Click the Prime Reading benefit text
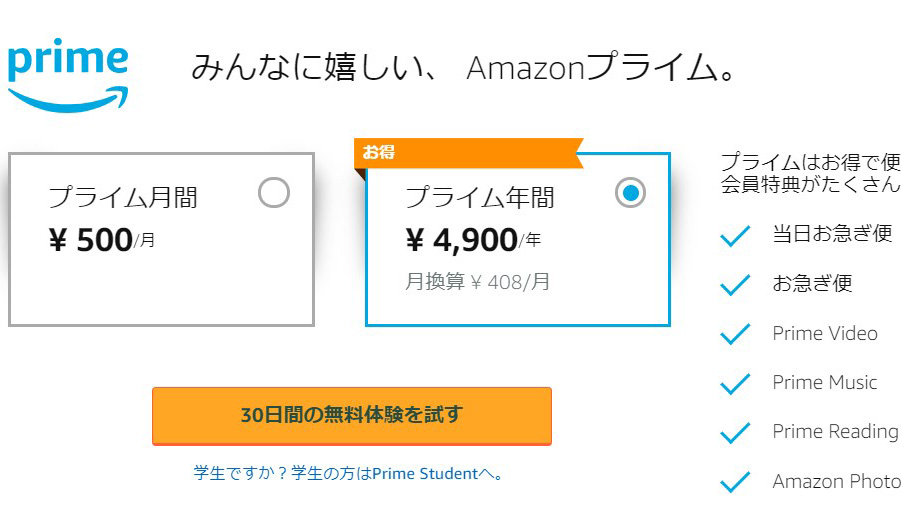 [834, 432]
